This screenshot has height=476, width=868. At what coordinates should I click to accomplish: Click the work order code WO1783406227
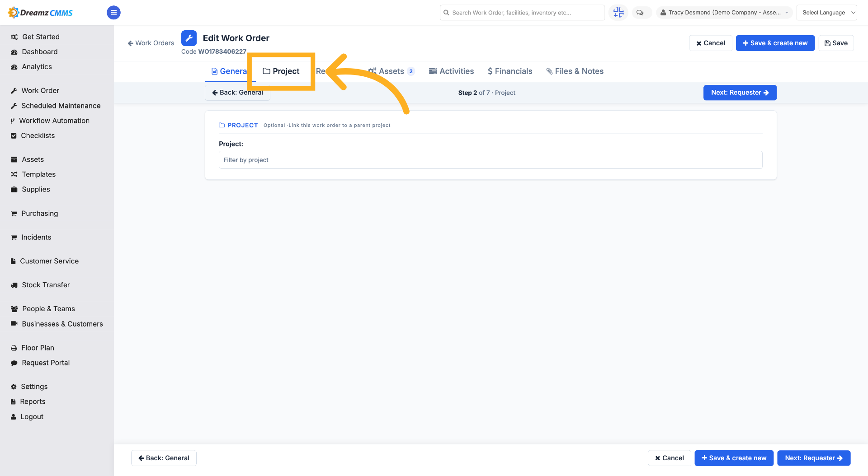[x=222, y=51]
